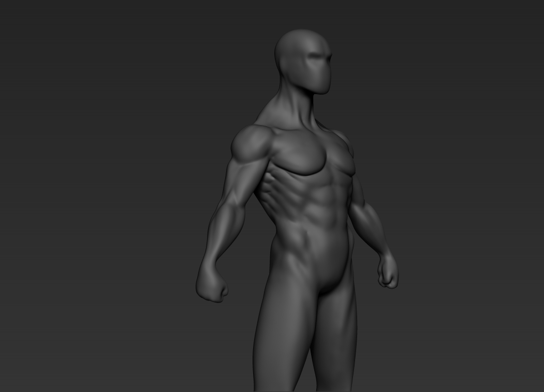This screenshot has height=392, width=544.
Task: Click the sculpted figure's head
Action: pyautogui.click(x=303, y=62)
